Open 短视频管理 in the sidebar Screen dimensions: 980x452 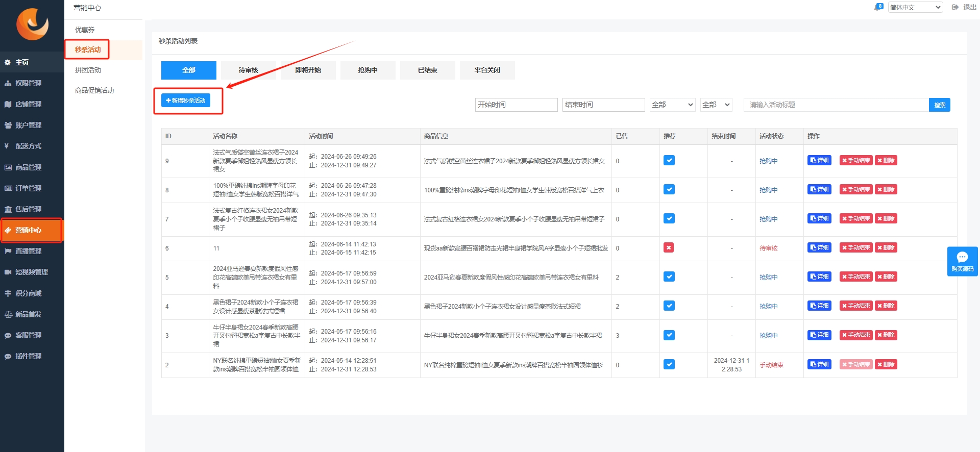[32, 272]
